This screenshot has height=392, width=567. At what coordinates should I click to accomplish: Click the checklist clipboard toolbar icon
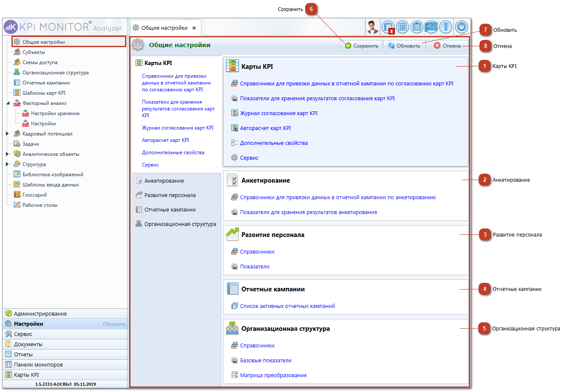[x=417, y=27]
